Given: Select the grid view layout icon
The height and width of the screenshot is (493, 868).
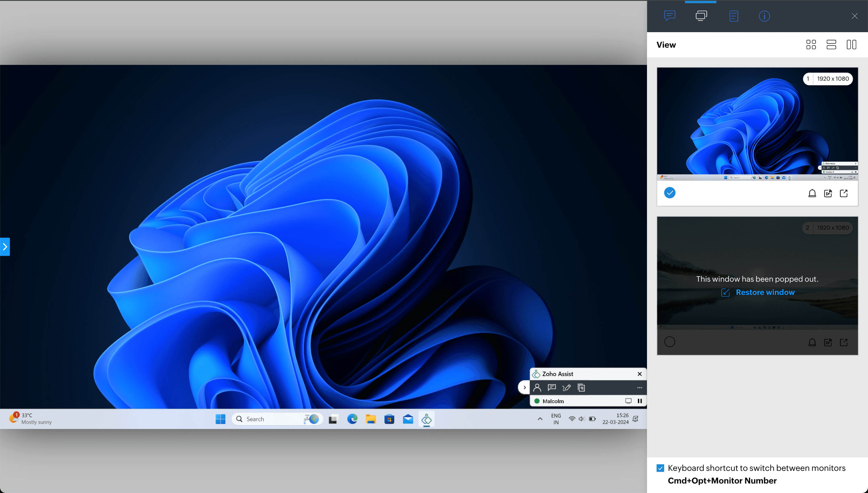Looking at the screenshot, I should coord(811,45).
